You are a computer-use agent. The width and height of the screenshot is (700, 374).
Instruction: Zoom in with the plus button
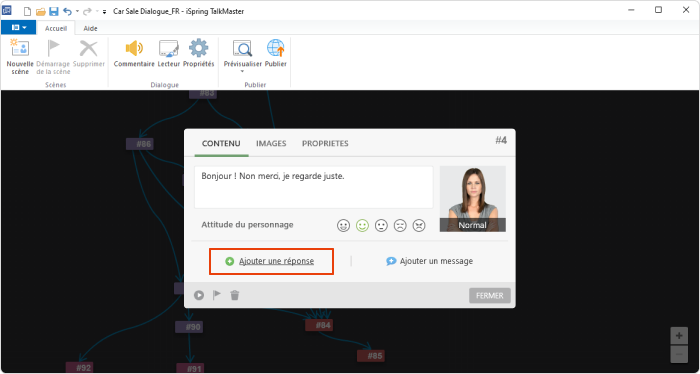[x=679, y=336]
